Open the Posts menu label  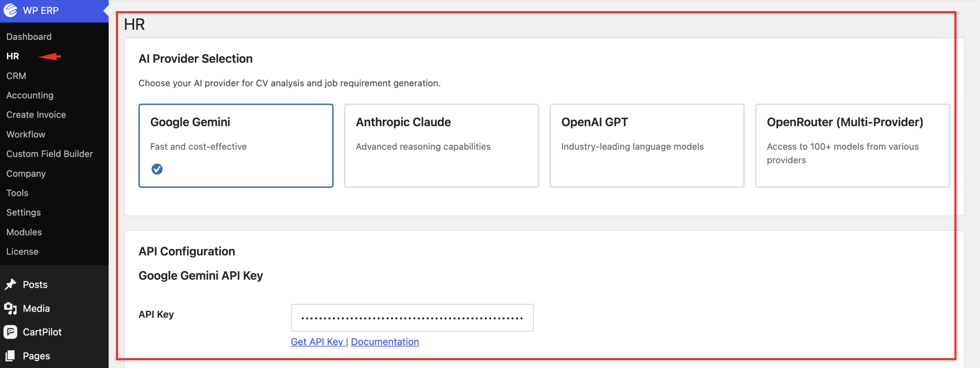pyautogui.click(x=35, y=284)
